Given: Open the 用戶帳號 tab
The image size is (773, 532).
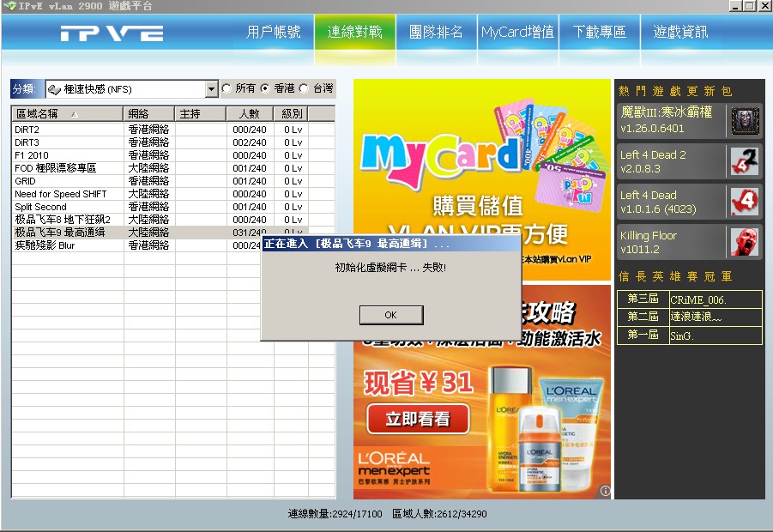Looking at the screenshot, I should (274, 32).
